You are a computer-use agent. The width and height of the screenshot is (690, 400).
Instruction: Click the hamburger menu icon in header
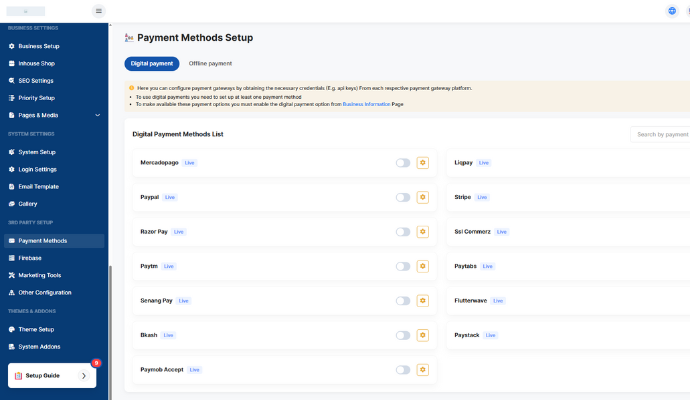click(98, 11)
